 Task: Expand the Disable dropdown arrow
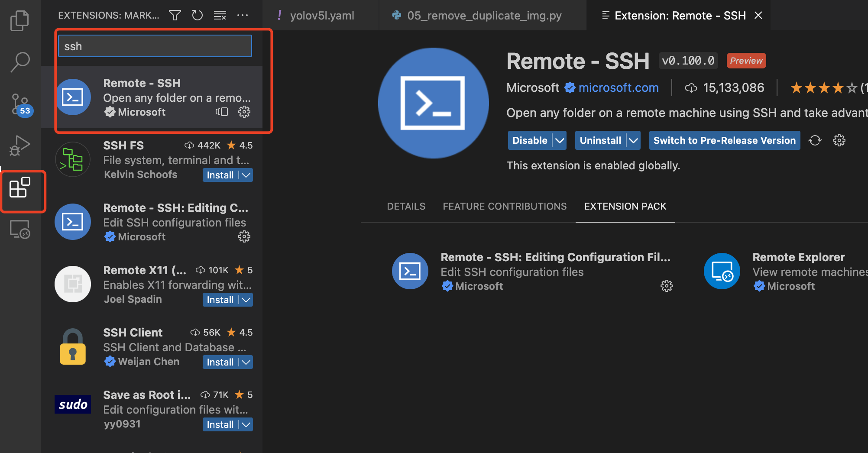pos(560,140)
